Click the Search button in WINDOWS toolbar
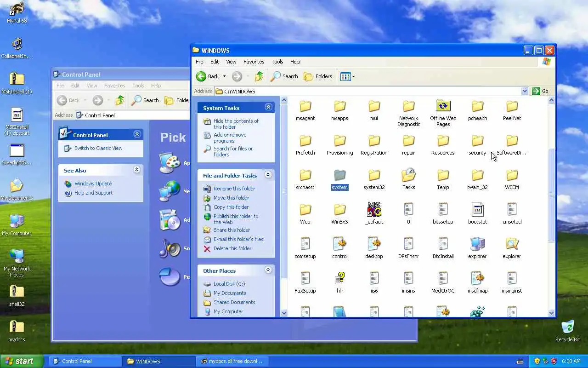Screen dimensions: 588x368 284,76
